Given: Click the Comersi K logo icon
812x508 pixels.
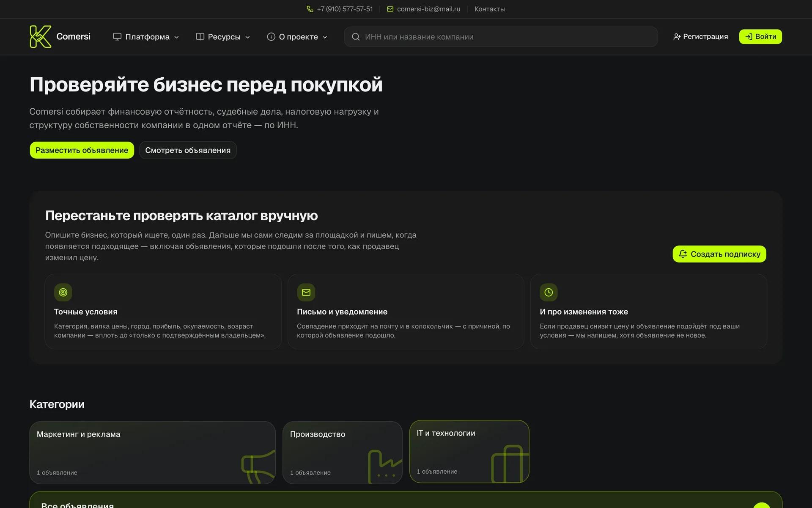Looking at the screenshot, I should click(40, 36).
